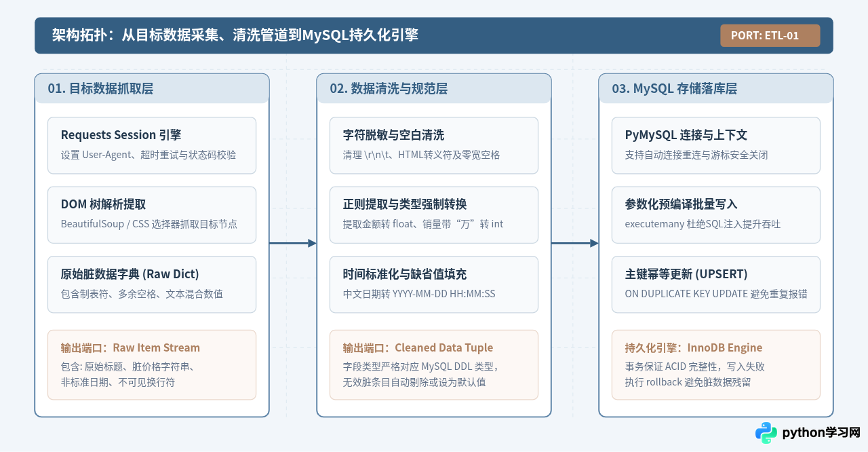Click 事务保证 ACID 完整性 text line

coord(695,366)
